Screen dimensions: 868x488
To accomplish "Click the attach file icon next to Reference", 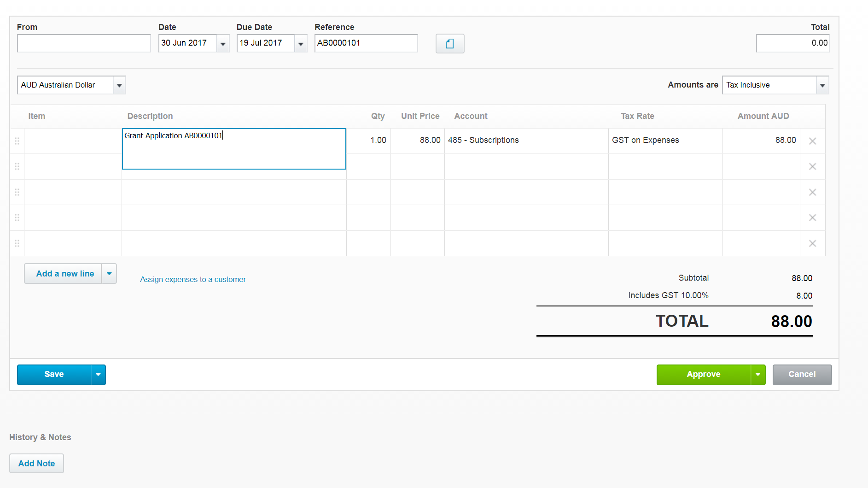I will click(x=449, y=43).
